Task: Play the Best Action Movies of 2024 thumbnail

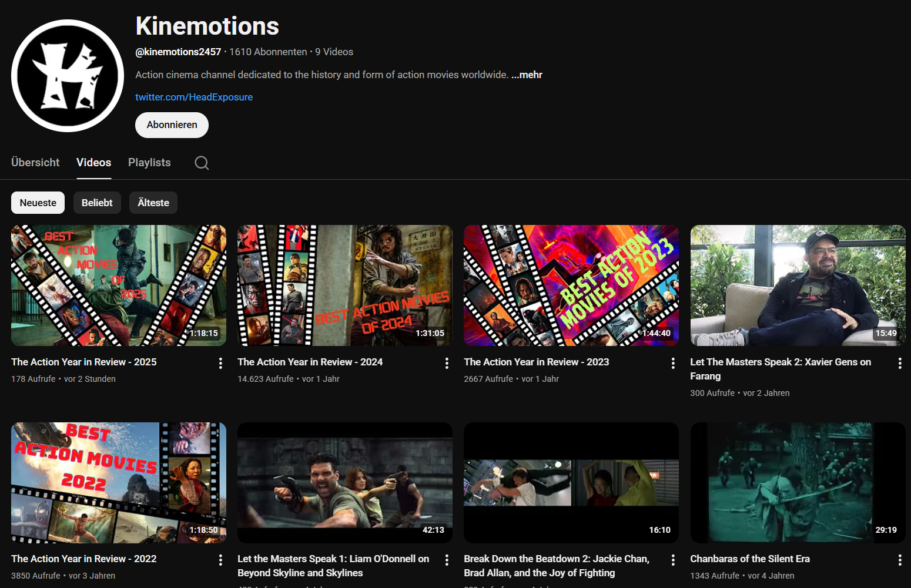Action: [x=345, y=285]
